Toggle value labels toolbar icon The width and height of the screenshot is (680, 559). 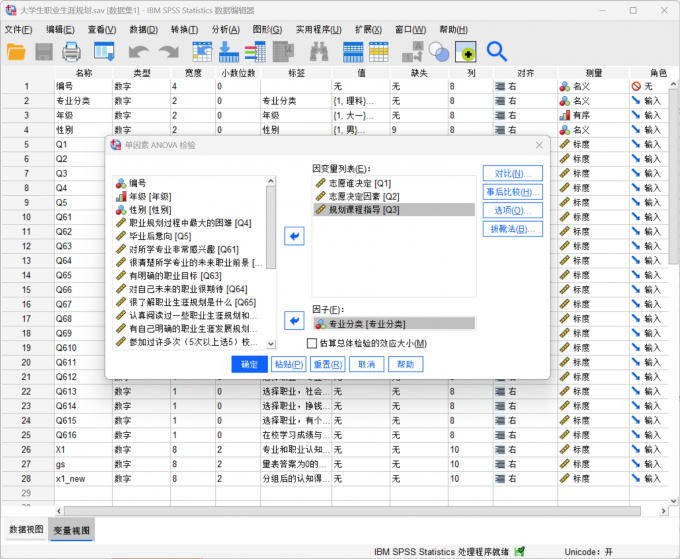[412, 52]
